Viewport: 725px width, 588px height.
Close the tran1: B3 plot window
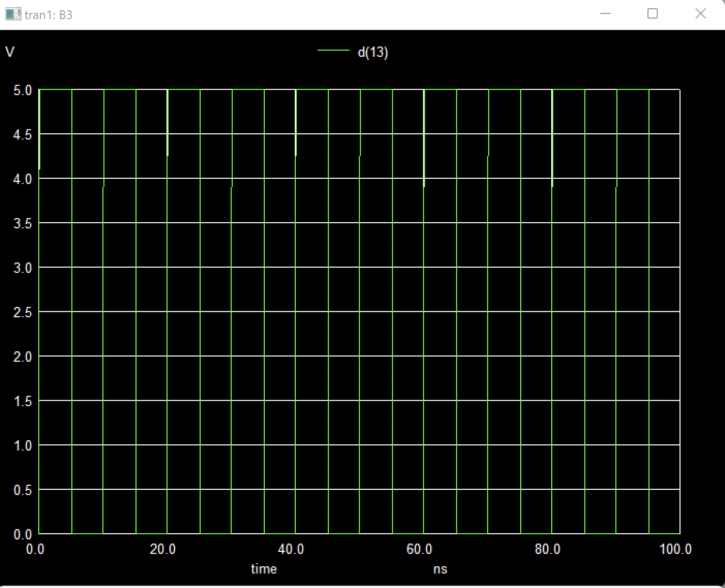(700, 14)
